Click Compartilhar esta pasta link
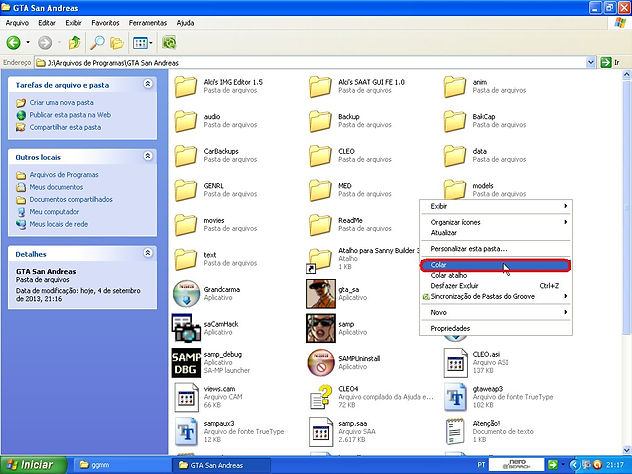This screenshot has height=474, width=632. tap(65, 127)
